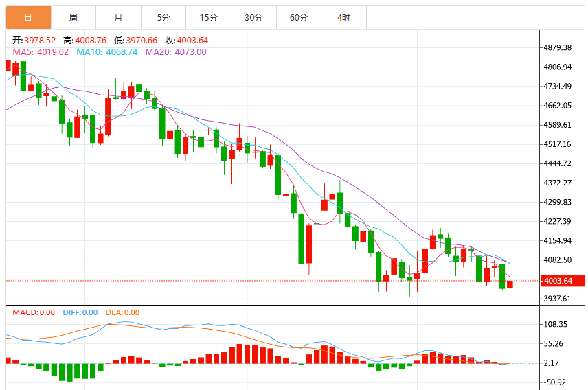Image resolution: width=588 pixels, height=390 pixels.
Task: Click the MA5 4019.02 indicator label
Action: point(41,52)
